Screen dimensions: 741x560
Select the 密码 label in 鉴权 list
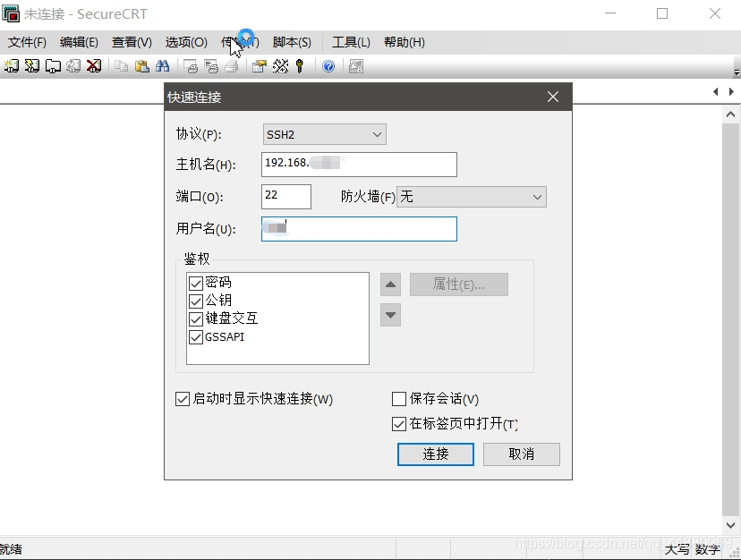pos(218,283)
